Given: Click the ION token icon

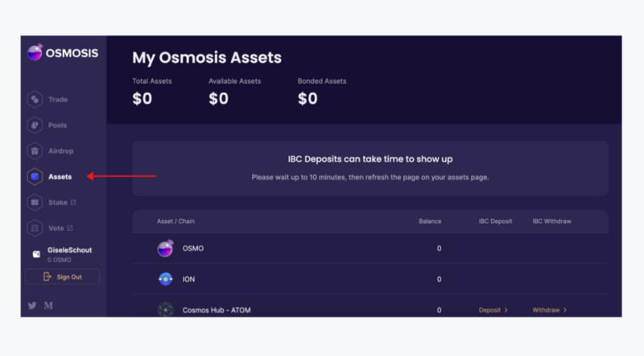Looking at the screenshot, I should [x=165, y=279].
